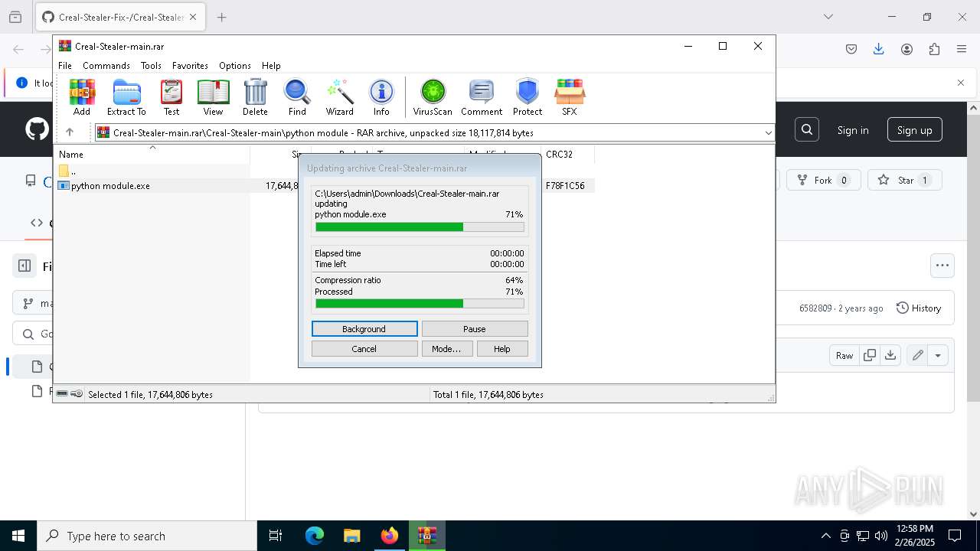Viewport: 980px width, 551px height.
Task: Open the Comment tool
Action: coord(482,97)
